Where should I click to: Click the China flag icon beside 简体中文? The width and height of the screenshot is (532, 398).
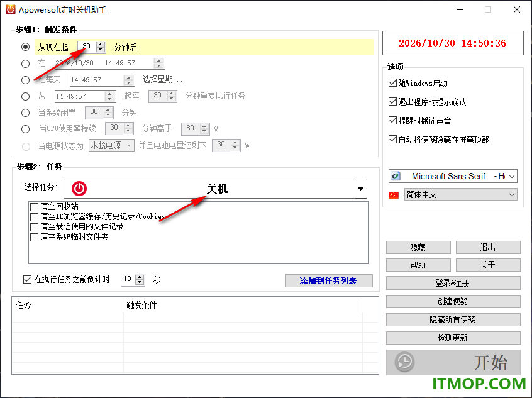[394, 195]
